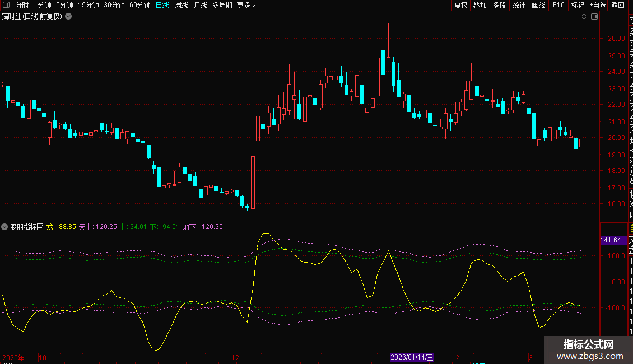Image resolution: width=633 pixels, height=364 pixels.
Task: Add stock via +自选 button
Action: coord(597,5)
